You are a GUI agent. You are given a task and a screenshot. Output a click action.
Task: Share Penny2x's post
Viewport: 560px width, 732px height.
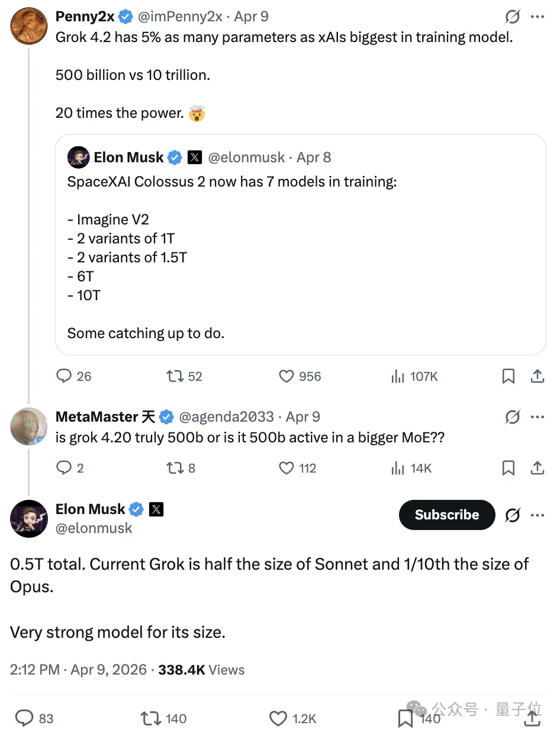coord(537,376)
